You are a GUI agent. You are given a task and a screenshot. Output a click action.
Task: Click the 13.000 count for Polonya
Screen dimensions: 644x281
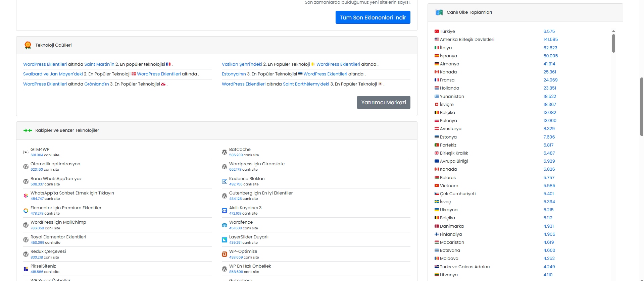[550, 121]
